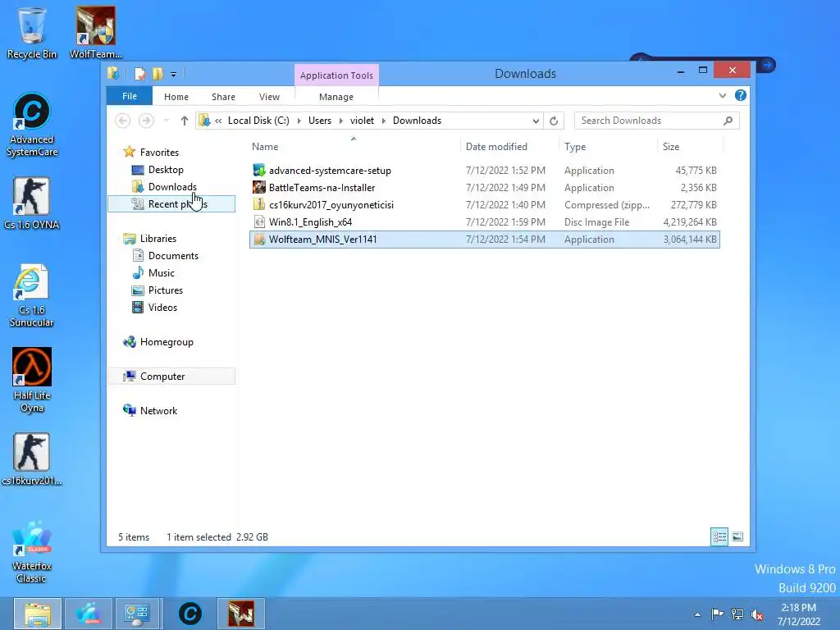Click the Action Center flag icon
The height and width of the screenshot is (630, 840).
[717, 614]
